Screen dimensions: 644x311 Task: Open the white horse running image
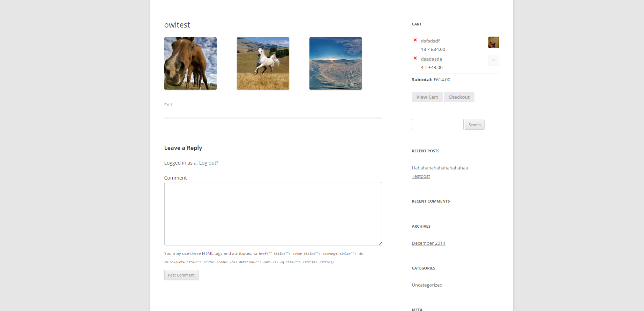[x=263, y=63]
